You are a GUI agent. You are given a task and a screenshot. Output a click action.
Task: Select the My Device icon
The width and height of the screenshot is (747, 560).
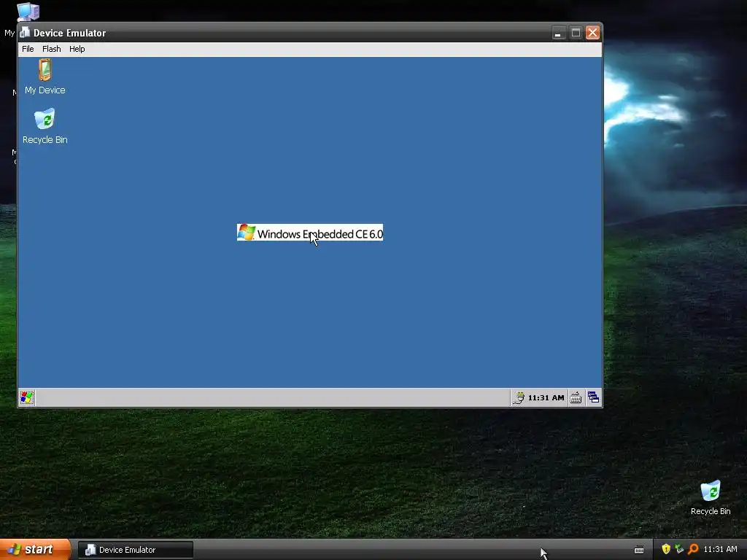(x=44, y=77)
